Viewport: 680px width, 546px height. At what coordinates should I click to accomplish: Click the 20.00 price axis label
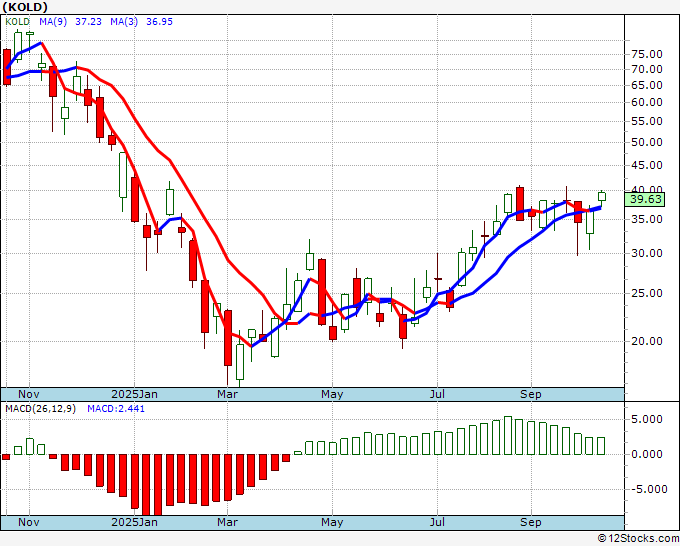click(647, 341)
